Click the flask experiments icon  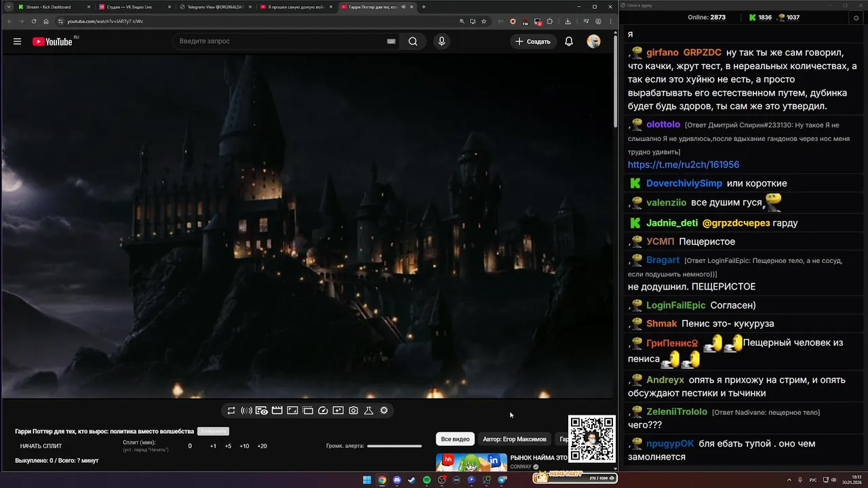[x=369, y=411]
